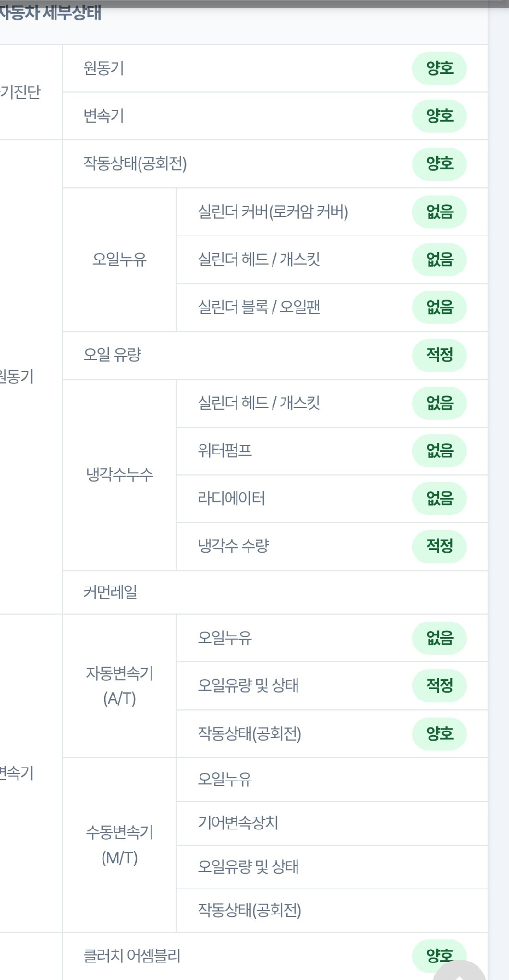Image resolution: width=509 pixels, height=980 pixels.
Task: Click the 적정 badge for 오일 유량
Action: pos(439,355)
